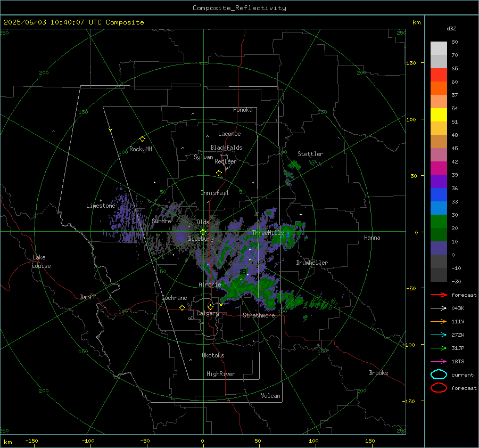Click the cyan 27ZW arrow legend icon
Viewport: 479px width, 448px height.
[x=439, y=335]
